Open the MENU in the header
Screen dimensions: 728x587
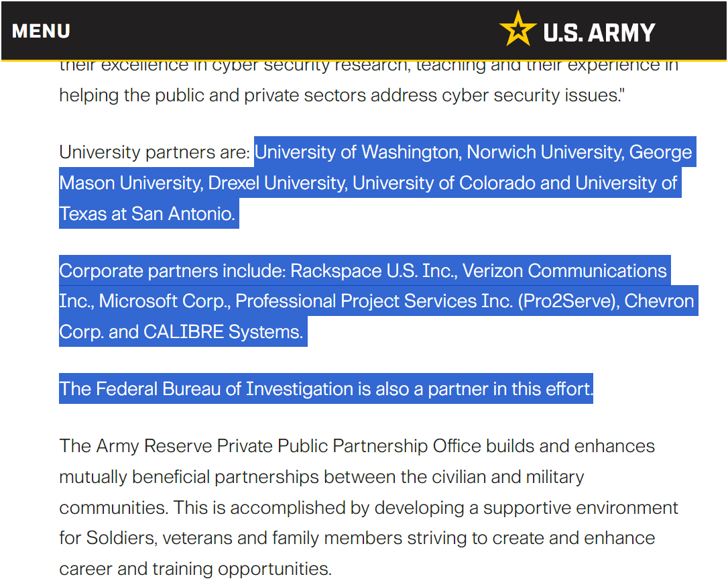pyautogui.click(x=41, y=31)
